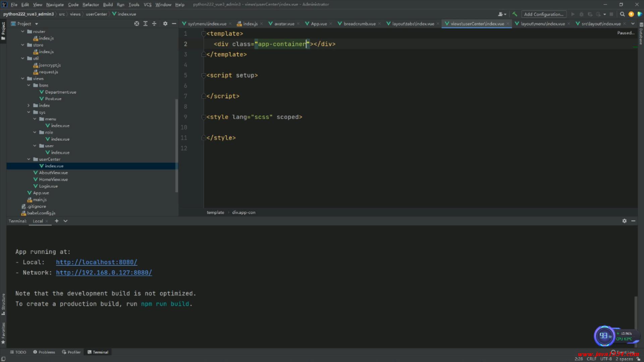Hide the Project panel with minus icon
644x362 pixels.
coord(174,23)
